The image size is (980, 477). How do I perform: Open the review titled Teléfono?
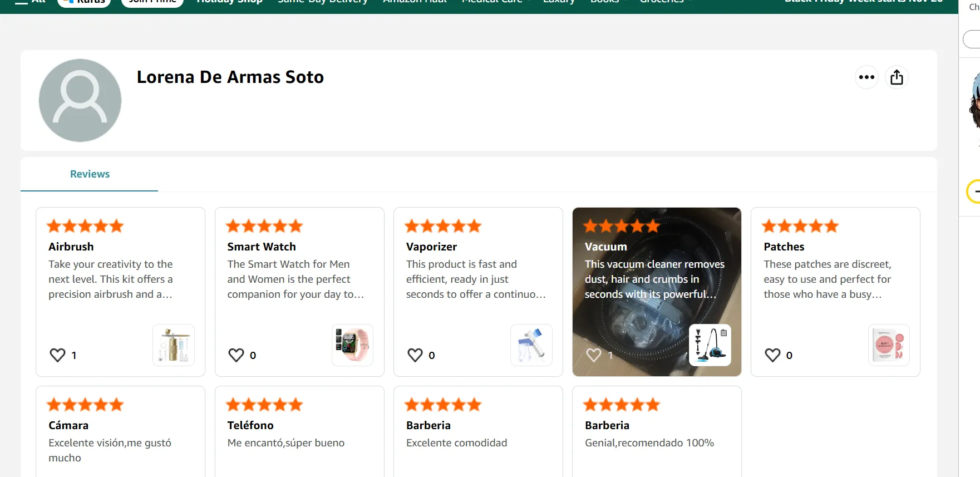(250, 425)
